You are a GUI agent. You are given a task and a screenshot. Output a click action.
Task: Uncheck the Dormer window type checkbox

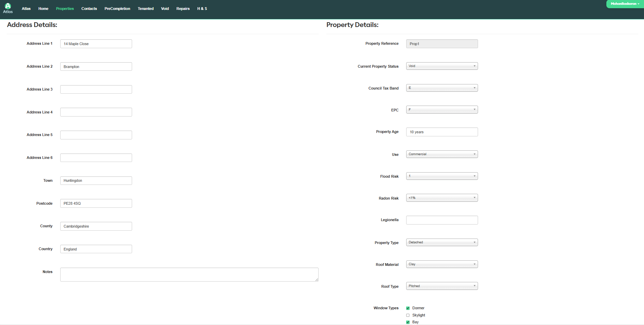[x=408, y=308]
